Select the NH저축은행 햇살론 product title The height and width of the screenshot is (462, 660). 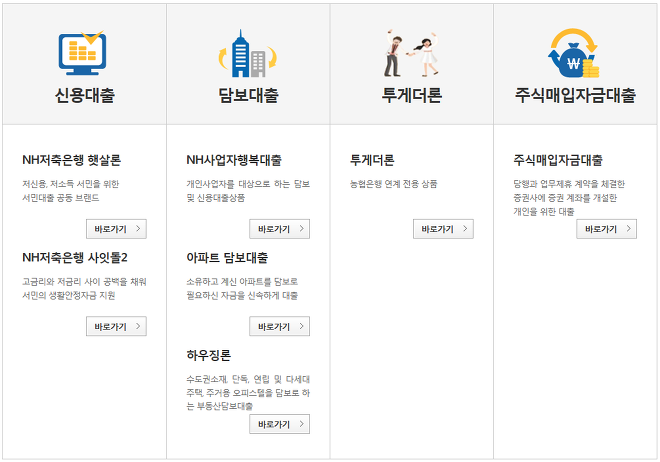coord(72,160)
